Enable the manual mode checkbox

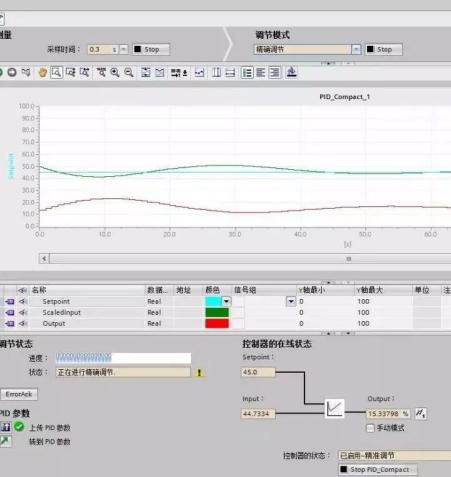[370, 428]
